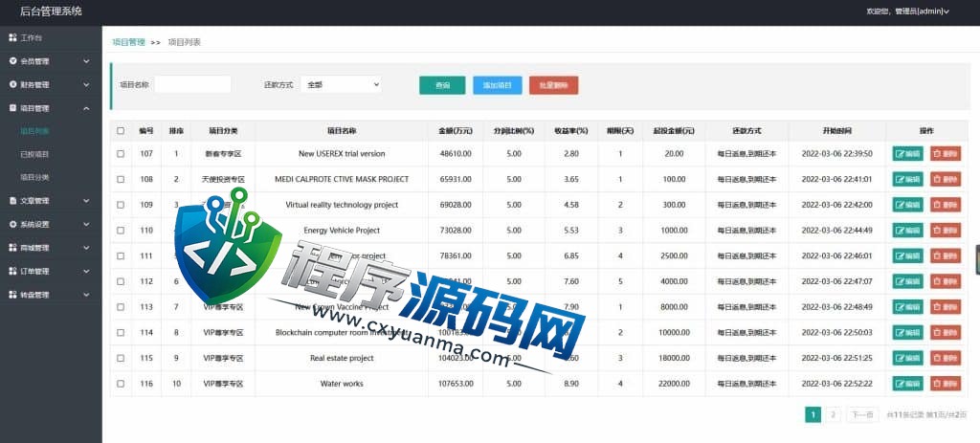Check the box for row 112
980x443 pixels.
(x=121, y=282)
